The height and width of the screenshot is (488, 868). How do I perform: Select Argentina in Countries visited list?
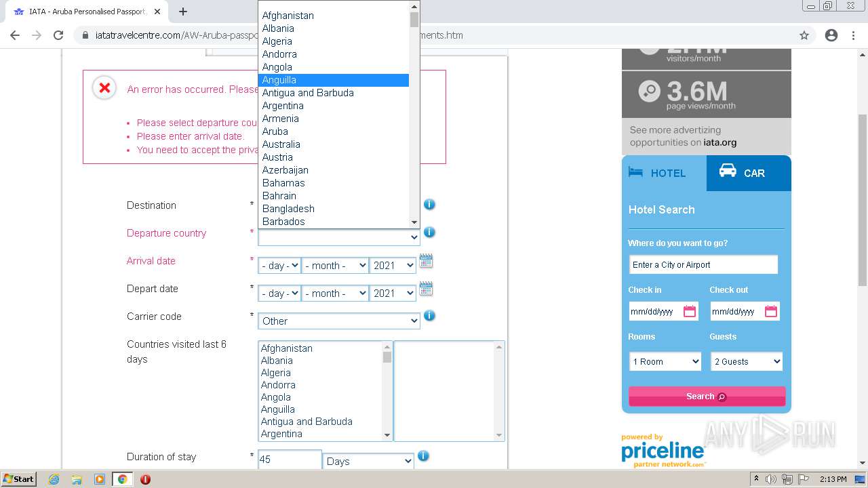point(320,434)
